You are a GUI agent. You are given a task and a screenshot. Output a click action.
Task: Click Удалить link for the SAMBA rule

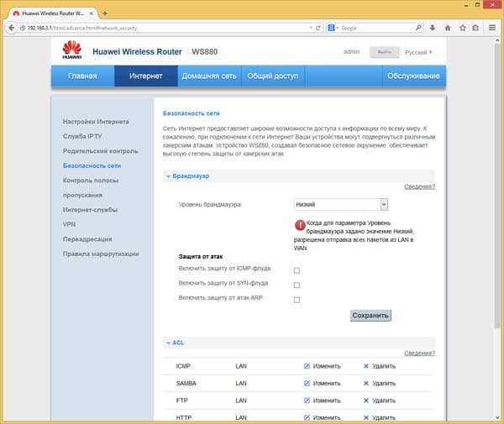[x=384, y=383]
